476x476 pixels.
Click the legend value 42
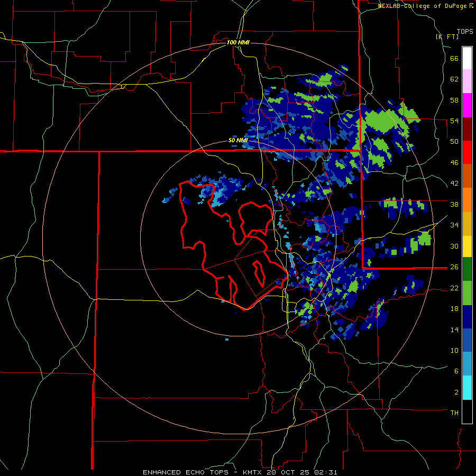tap(454, 184)
